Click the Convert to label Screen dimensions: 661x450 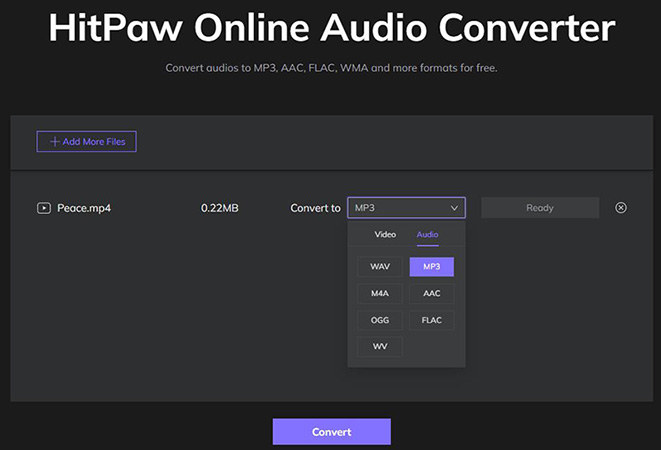pyautogui.click(x=315, y=208)
